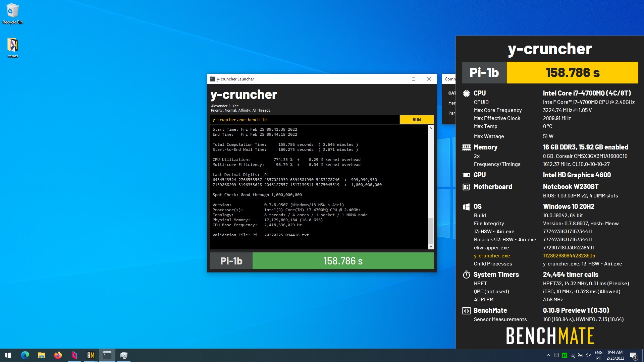This screenshot has height=362, width=644.
Task: Open the network tray icon
Action: [573, 356]
